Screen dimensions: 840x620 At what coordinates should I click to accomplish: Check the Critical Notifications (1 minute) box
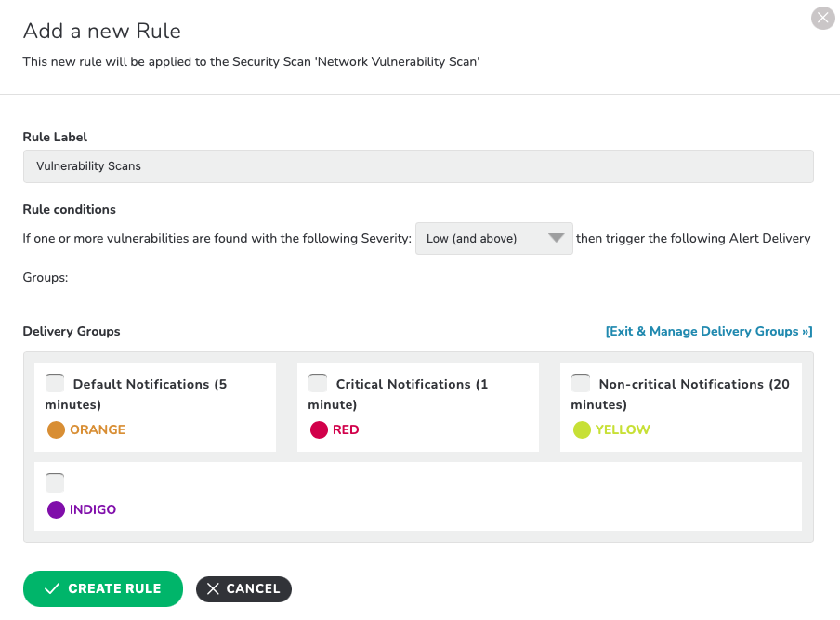pos(318,383)
